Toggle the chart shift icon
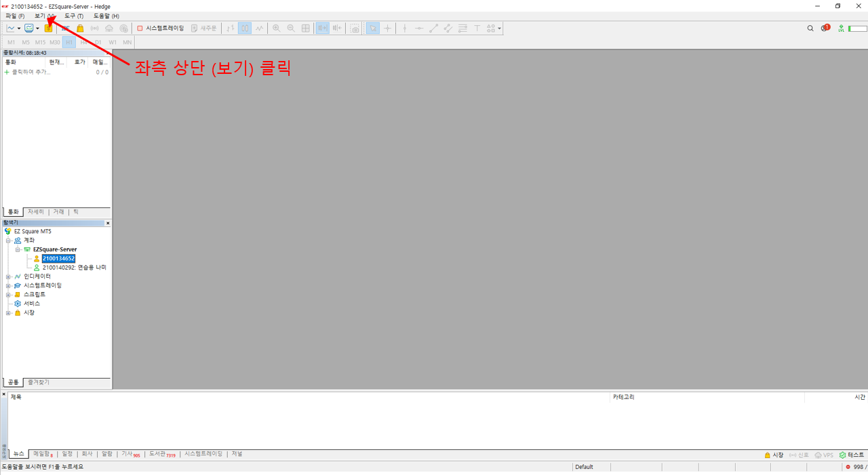Image resolution: width=868 pixels, height=475 pixels. (x=337, y=28)
